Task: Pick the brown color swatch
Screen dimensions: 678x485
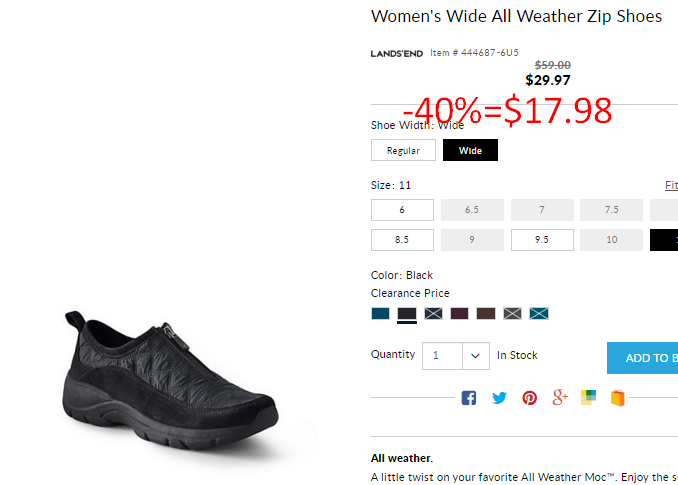Action: pos(486,313)
